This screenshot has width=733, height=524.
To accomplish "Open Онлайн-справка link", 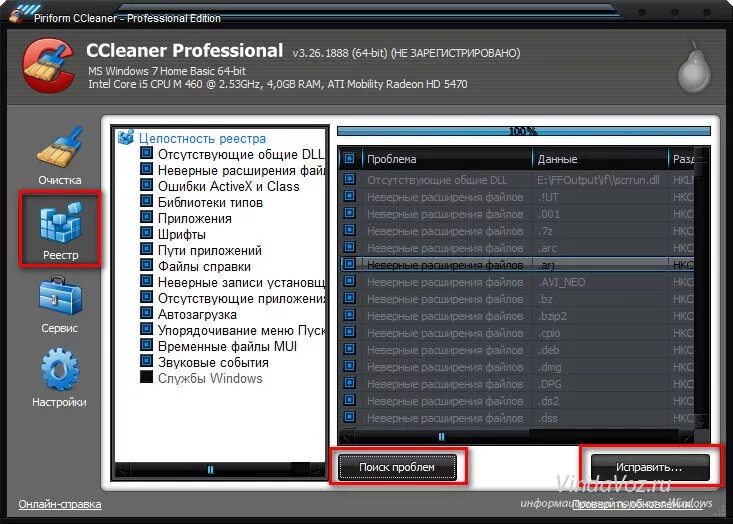I will [x=60, y=504].
